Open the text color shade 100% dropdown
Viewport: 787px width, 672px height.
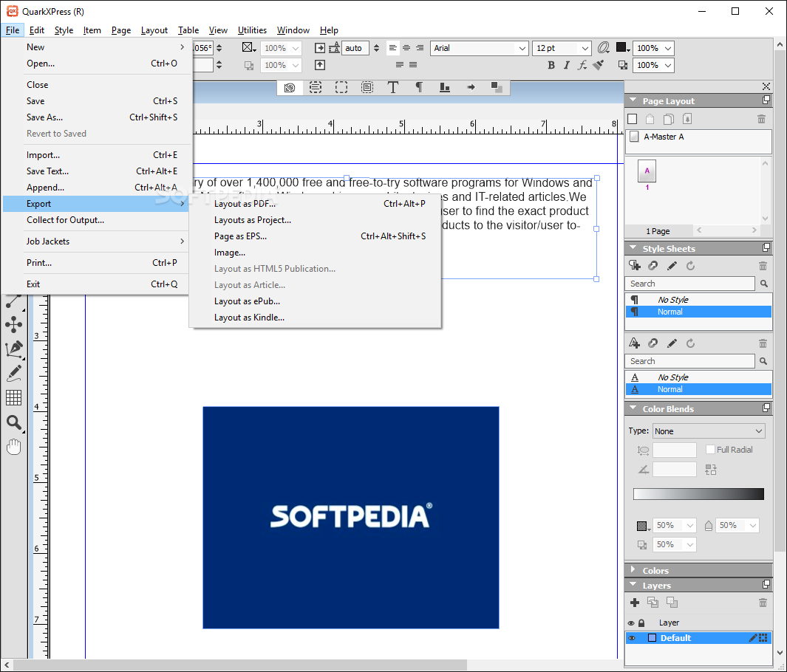pyautogui.click(x=668, y=48)
